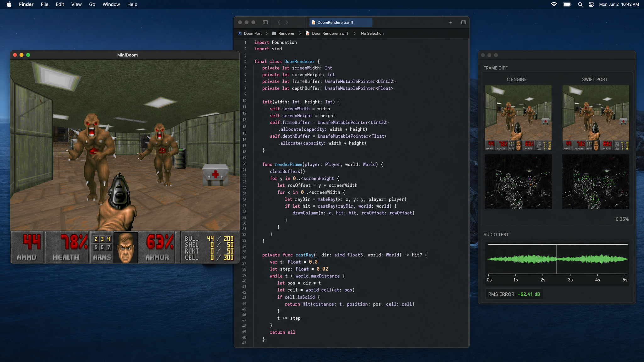The width and height of the screenshot is (644, 362).
Task: Click the 1s mark on audio timeline
Action: click(515, 280)
